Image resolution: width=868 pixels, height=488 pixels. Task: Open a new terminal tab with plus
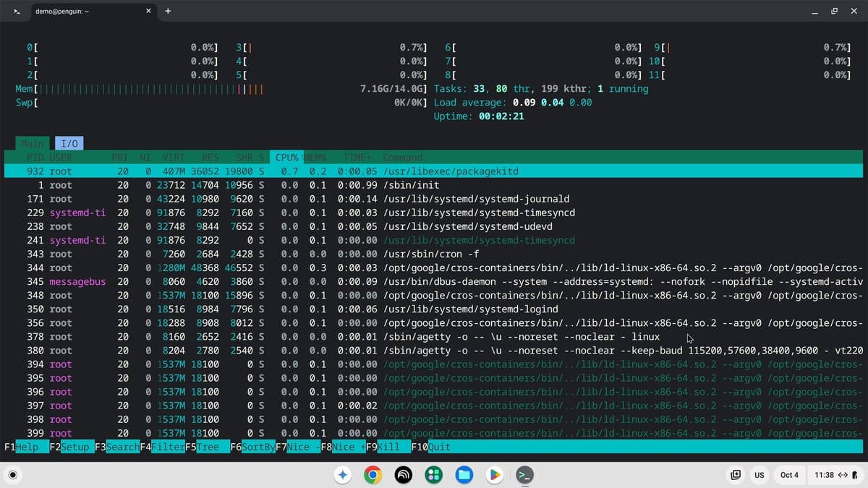coord(168,11)
